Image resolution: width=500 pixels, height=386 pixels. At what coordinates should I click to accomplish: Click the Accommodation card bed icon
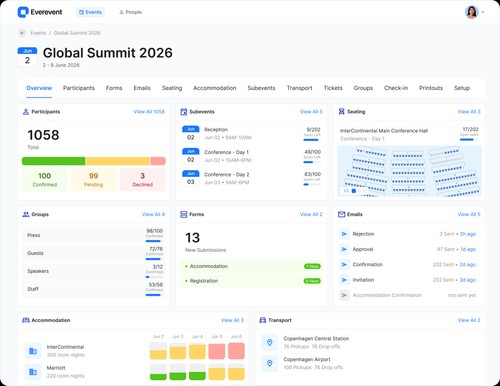tap(26, 320)
